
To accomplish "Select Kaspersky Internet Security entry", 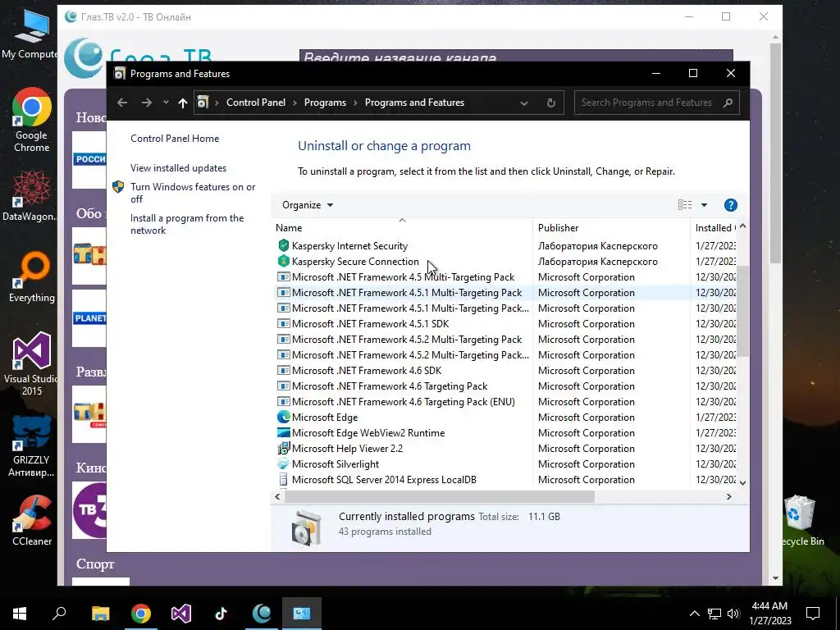I will point(505,246).
